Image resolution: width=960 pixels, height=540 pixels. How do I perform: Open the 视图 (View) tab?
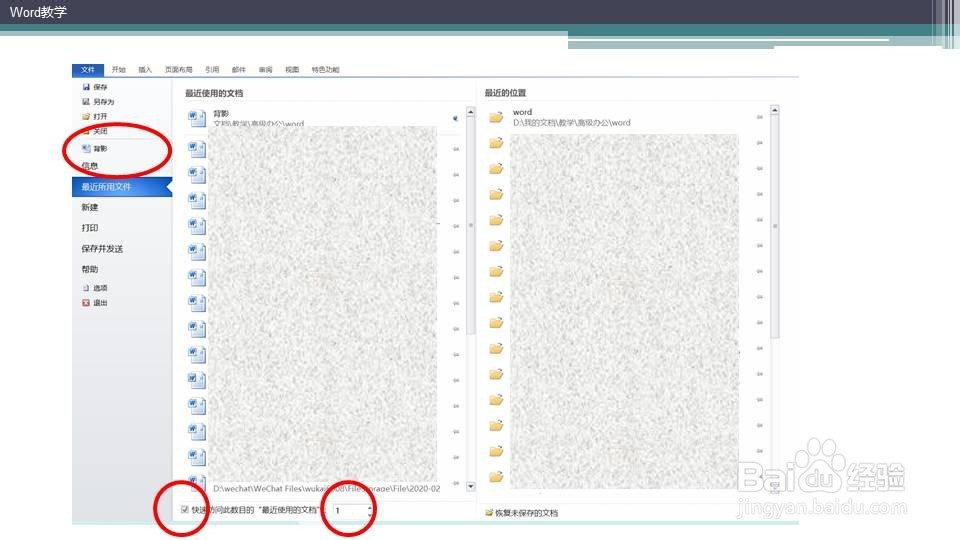tap(292, 70)
